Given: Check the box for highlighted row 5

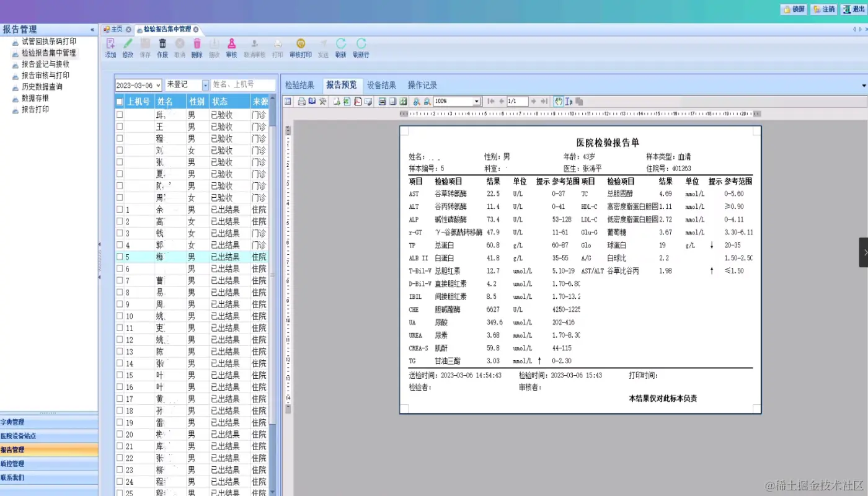Looking at the screenshot, I should 120,257.
